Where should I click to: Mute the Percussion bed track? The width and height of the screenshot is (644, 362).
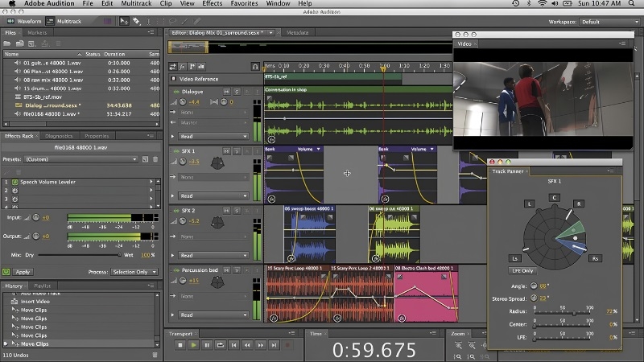pos(226,270)
